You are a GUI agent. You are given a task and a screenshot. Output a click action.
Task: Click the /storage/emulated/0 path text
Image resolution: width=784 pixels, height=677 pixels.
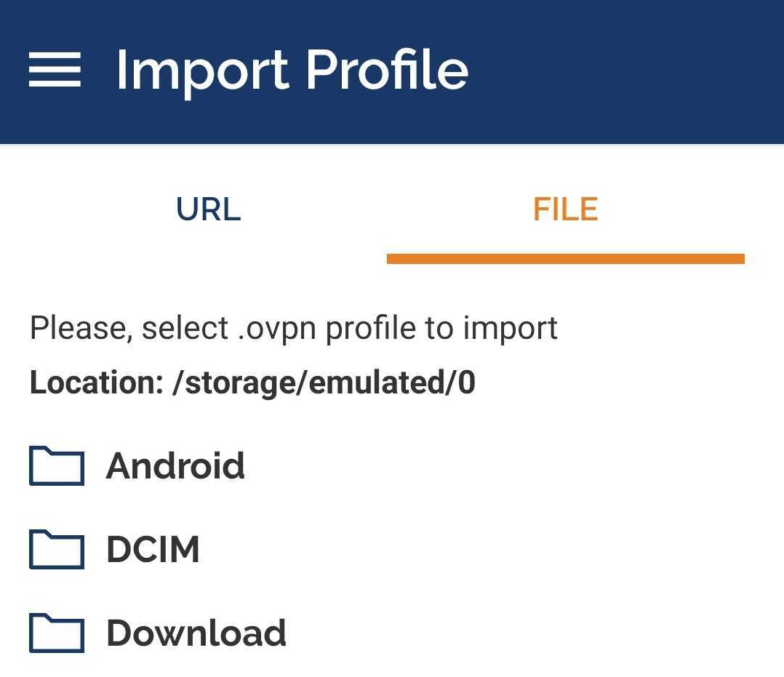324,382
